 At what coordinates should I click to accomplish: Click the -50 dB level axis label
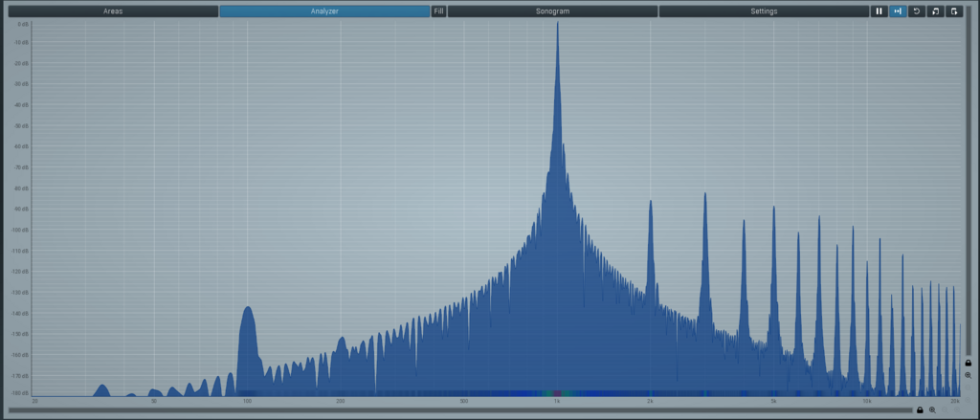click(x=21, y=125)
